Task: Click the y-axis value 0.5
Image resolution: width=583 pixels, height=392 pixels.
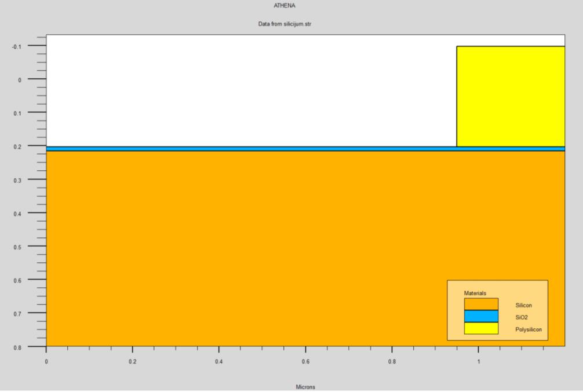Action: click(x=17, y=247)
